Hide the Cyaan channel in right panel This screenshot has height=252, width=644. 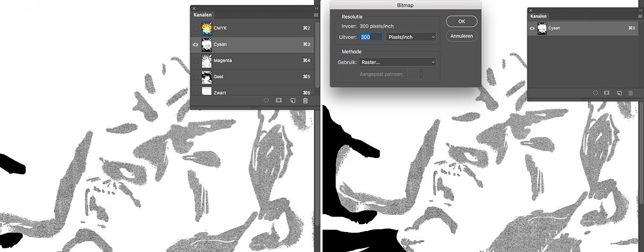pos(532,28)
